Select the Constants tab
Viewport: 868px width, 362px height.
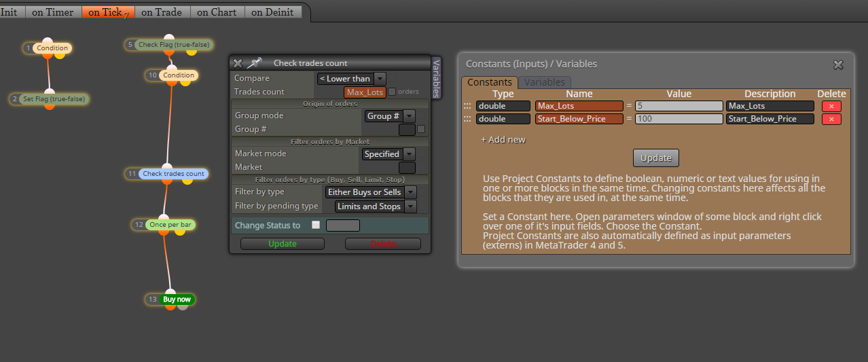[490, 82]
